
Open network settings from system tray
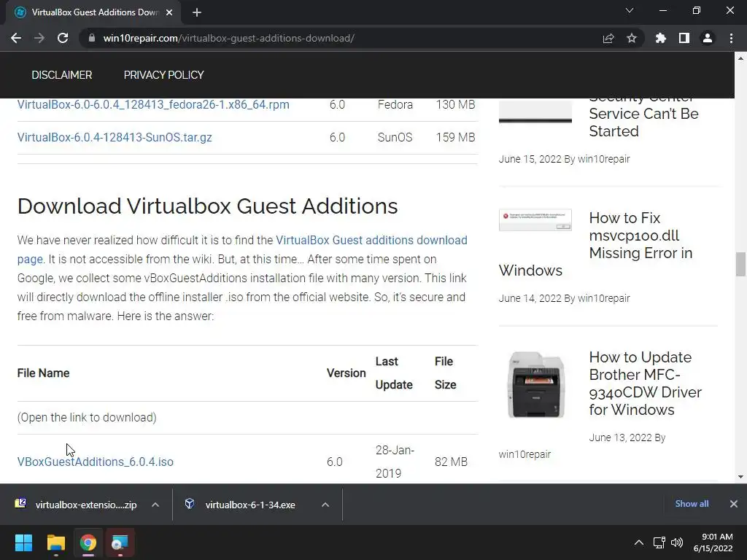tap(659, 542)
